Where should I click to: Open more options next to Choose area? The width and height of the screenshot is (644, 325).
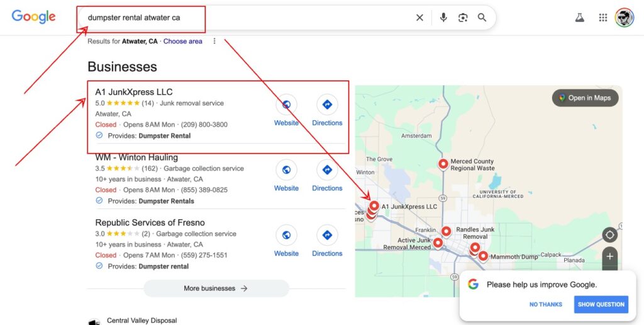pyautogui.click(x=214, y=42)
